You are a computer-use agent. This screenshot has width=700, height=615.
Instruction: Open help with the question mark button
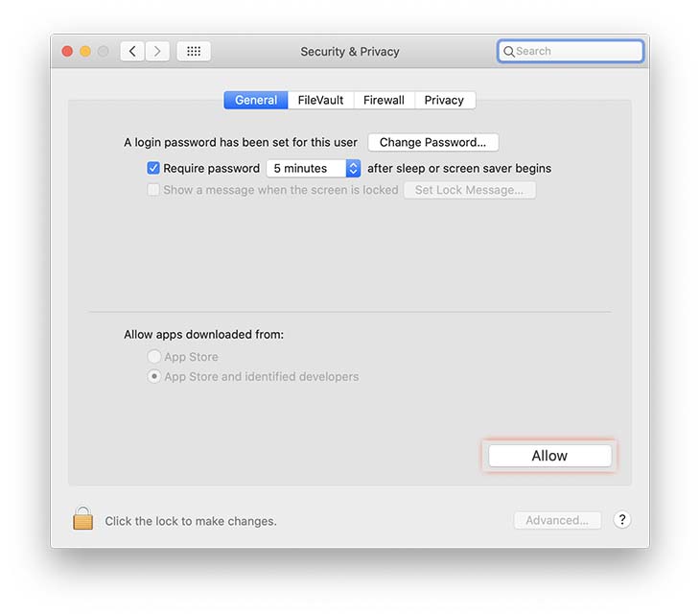pos(622,520)
